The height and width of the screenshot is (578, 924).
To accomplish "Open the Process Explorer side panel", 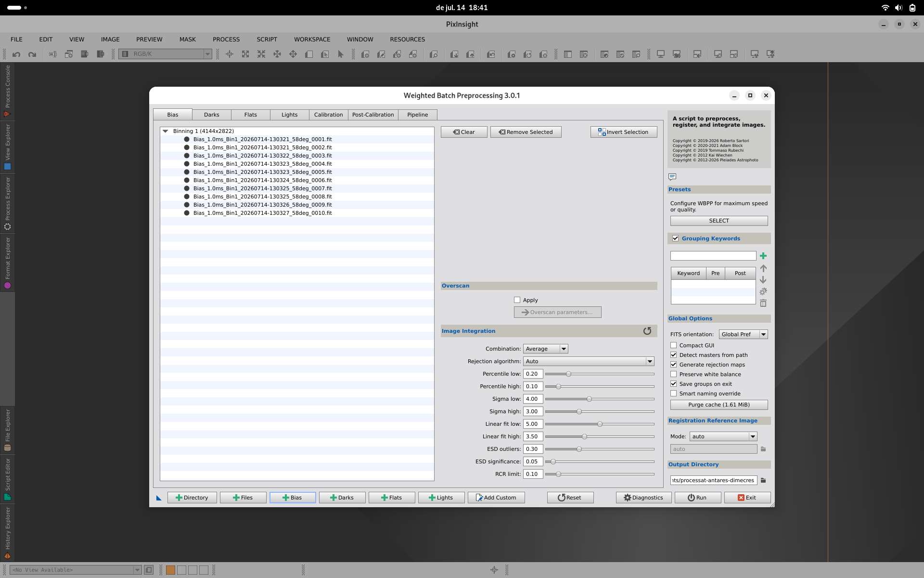I will point(7,203).
